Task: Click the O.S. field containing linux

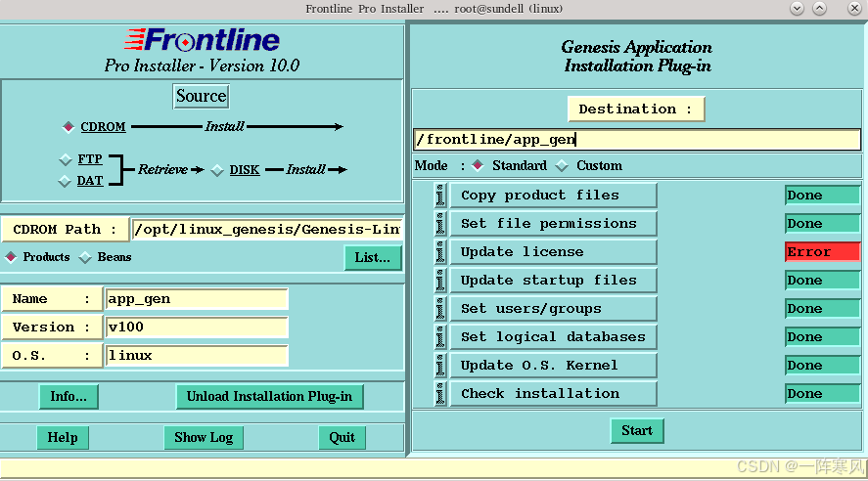Action: coord(197,356)
